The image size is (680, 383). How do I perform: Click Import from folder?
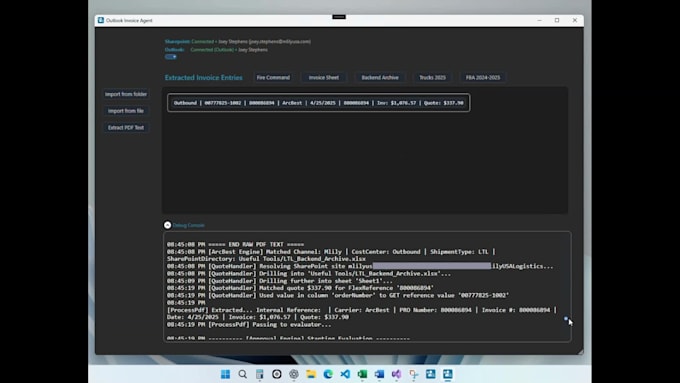click(126, 94)
